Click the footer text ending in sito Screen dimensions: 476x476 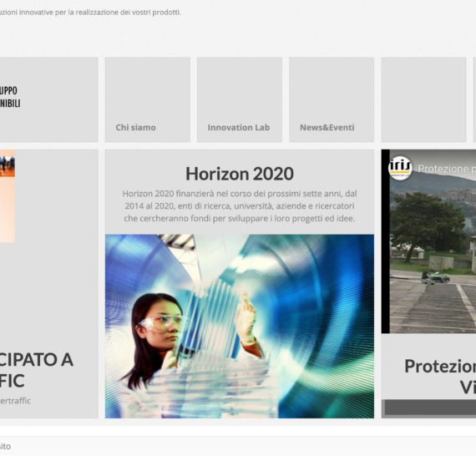pos(6,446)
